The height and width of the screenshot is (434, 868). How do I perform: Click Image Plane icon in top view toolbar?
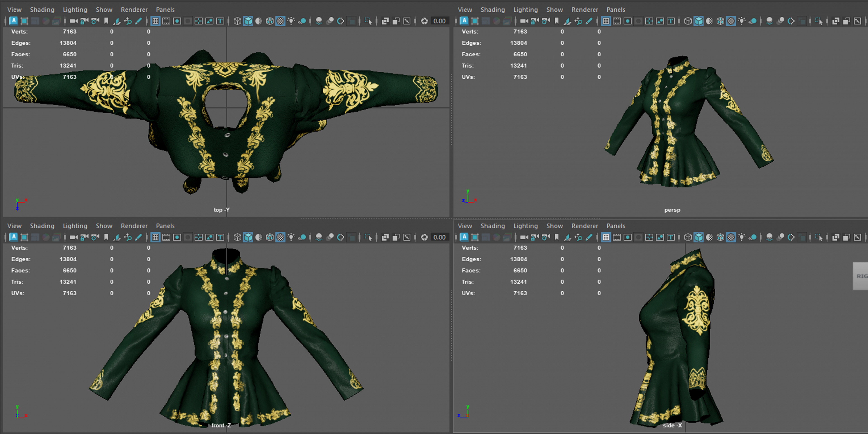tap(117, 21)
